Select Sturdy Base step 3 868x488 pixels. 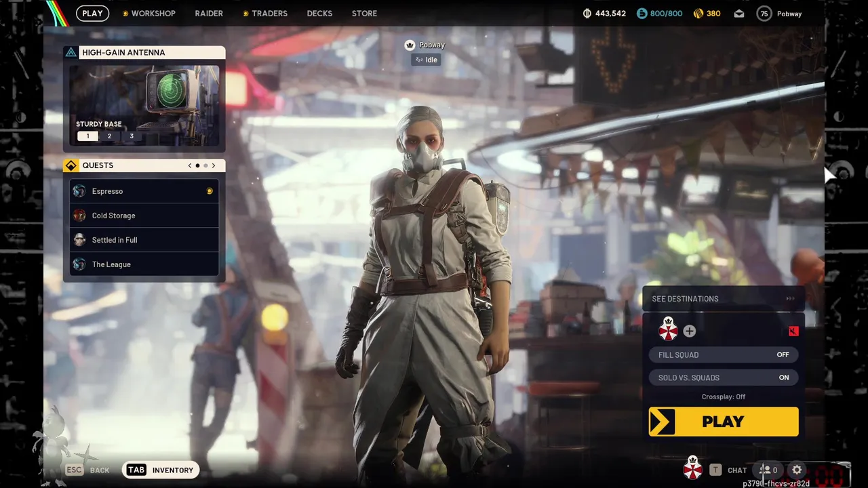[132, 136]
